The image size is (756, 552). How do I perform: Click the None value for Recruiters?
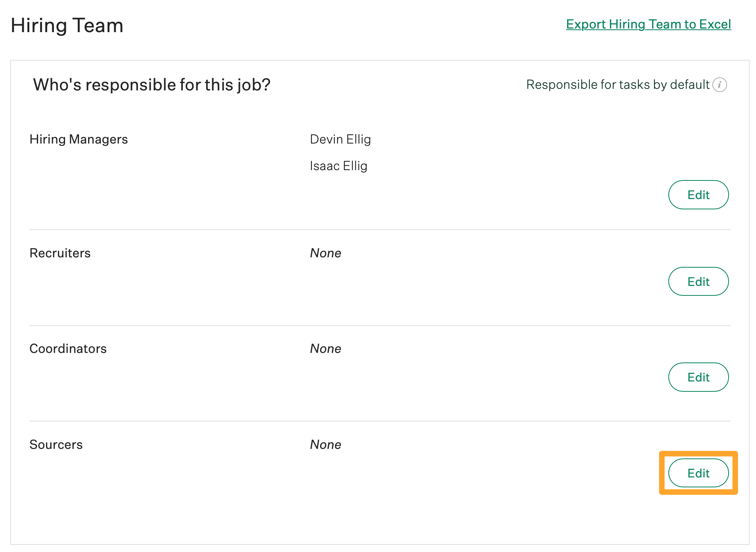pos(326,253)
